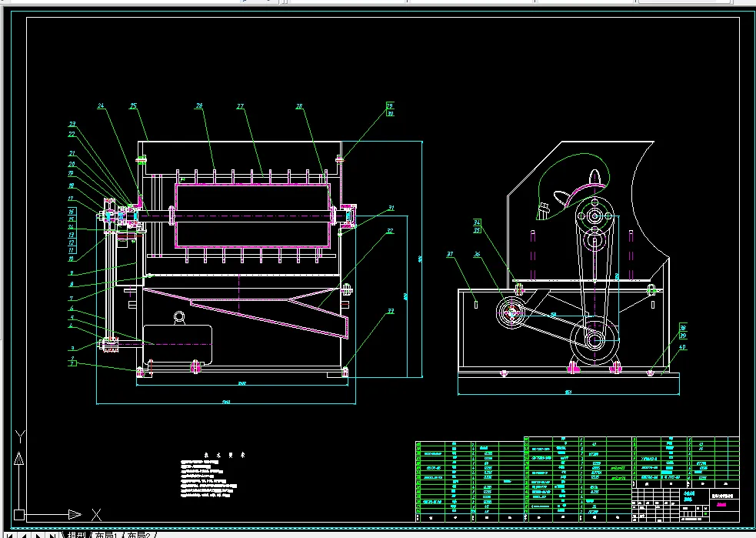756x538 pixels.
Task: Select part balloon number 24
Action: click(x=100, y=105)
